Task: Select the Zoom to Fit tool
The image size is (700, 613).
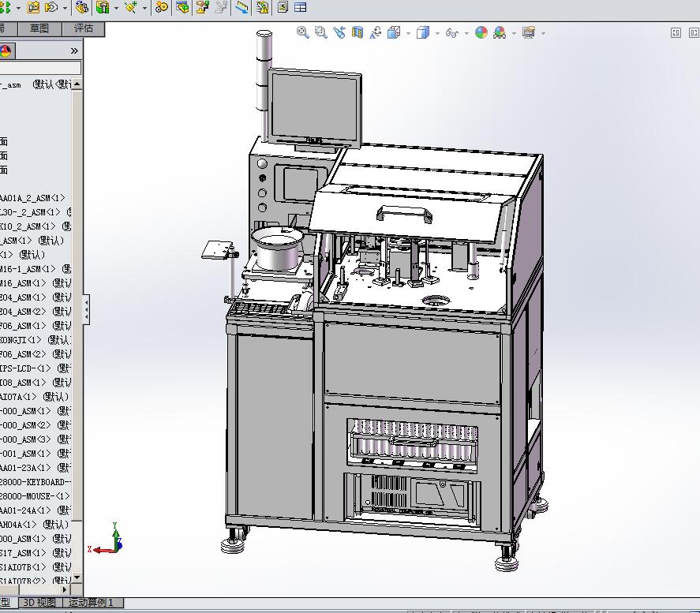Action: point(302,33)
